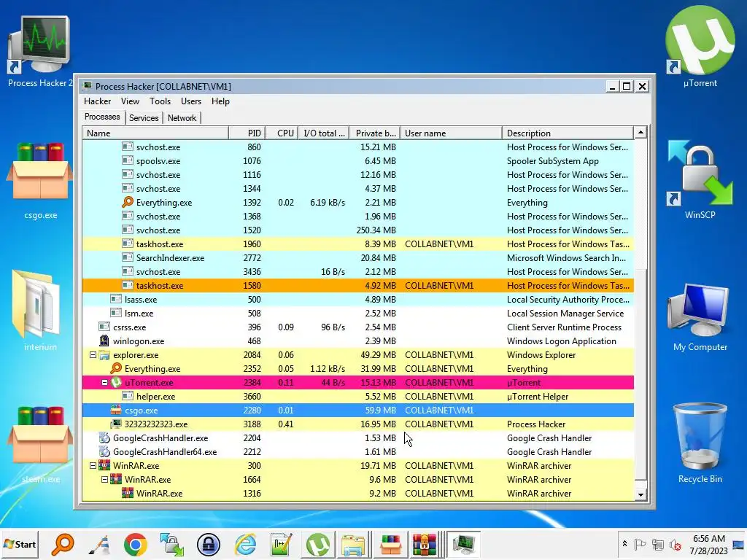Click the Action Center flag in the tray
Image resolution: width=747 pixels, height=560 pixels.
click(640, 544)
